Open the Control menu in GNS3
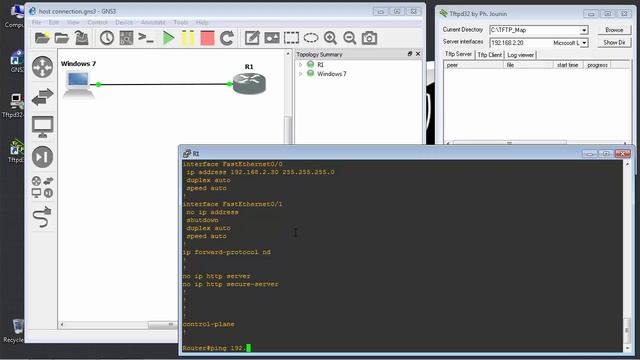The image size is (640, 360). click(x=97, y=22)
